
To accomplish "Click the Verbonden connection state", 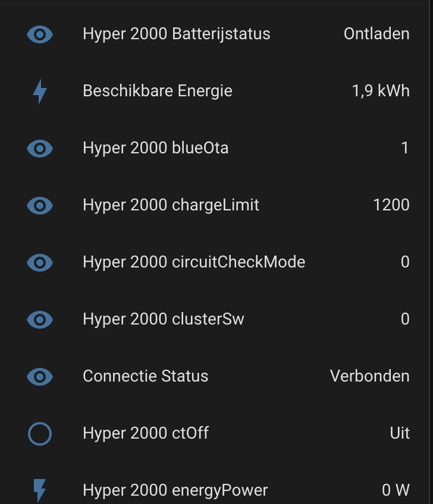I will click(x=369, y=376).
